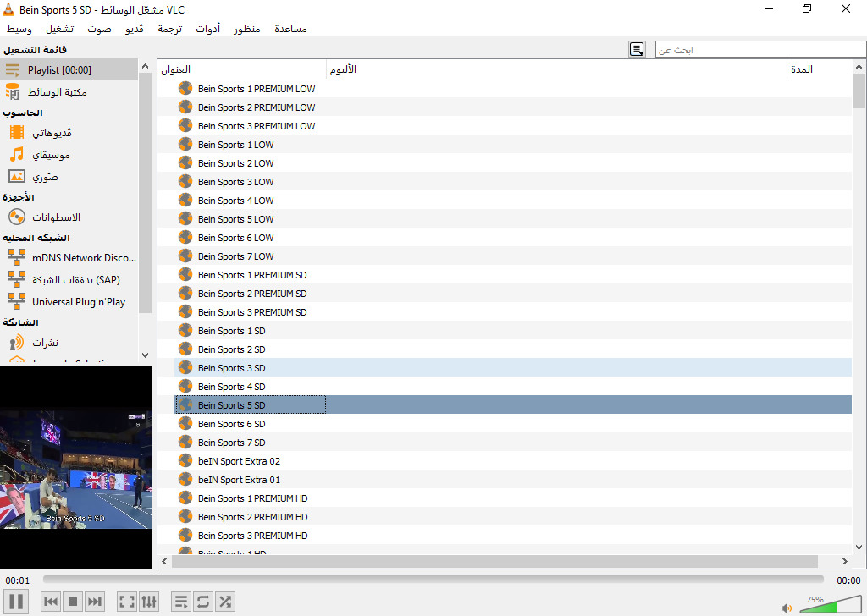Image resolution: width=867 pixels, height=616 pixels.
Task: Open صوري pictures folder item
Action: tap(69, 177)
